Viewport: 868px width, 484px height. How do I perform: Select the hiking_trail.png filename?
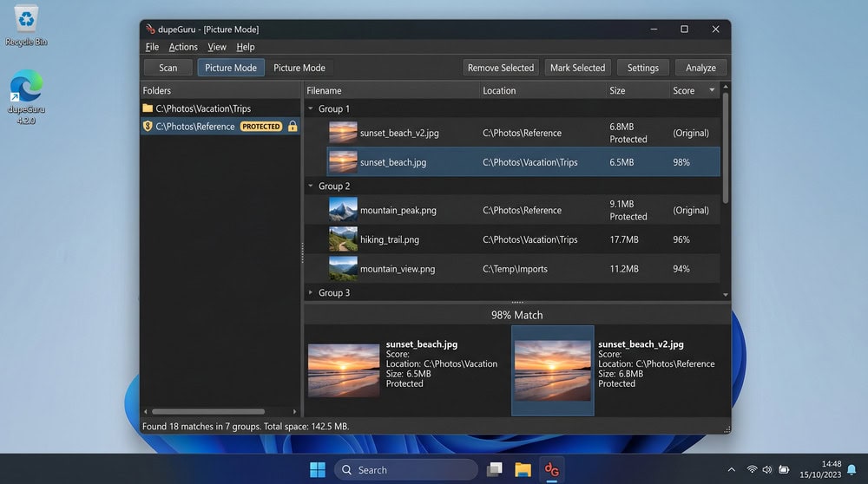(389, 239)
